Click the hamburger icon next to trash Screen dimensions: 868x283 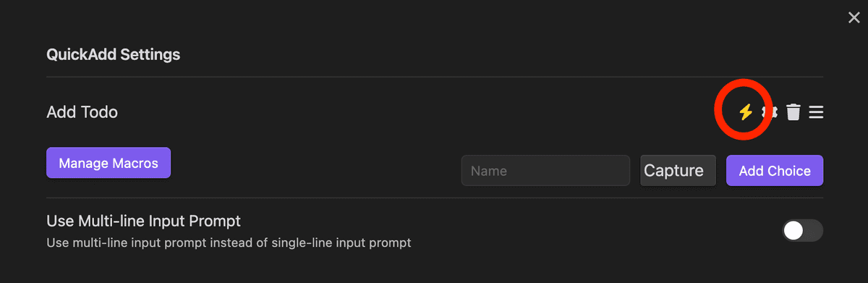click(817, 112)
